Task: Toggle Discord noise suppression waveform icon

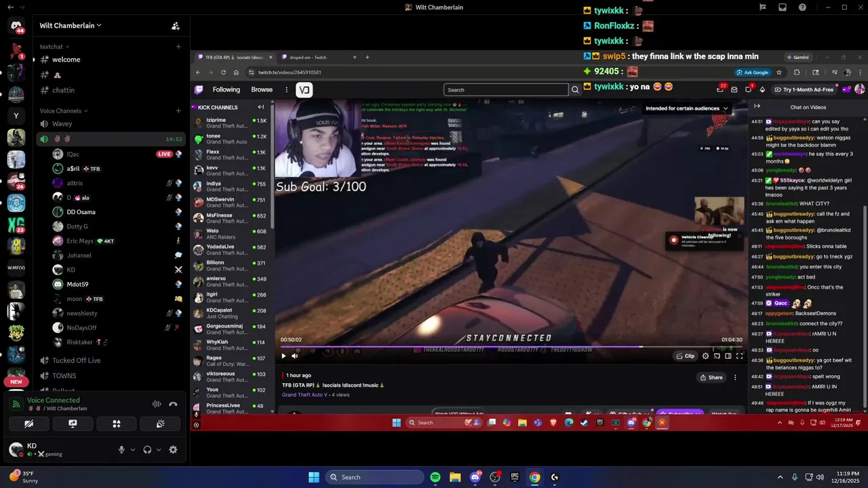Action: click(x=157, y=404)
